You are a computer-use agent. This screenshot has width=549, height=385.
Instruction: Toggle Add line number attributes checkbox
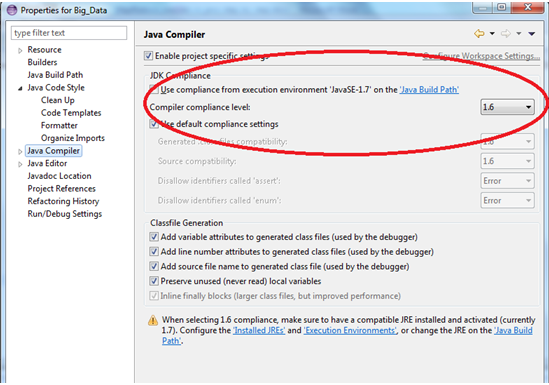pyautogui.click(x=154, y=252)
